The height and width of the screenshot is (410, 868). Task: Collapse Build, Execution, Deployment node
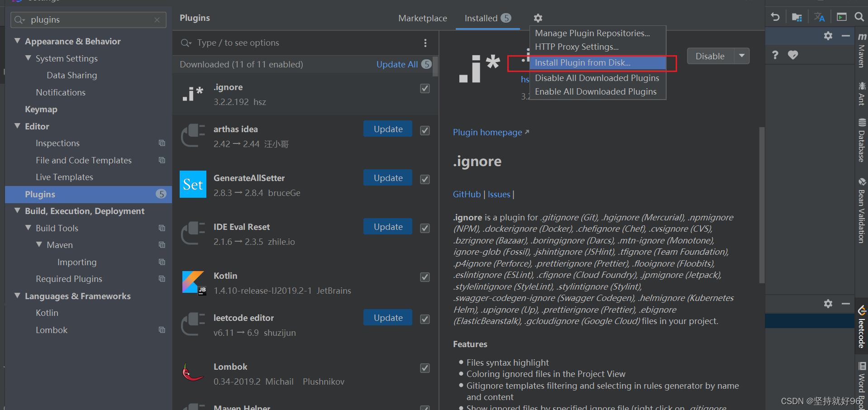coord(17,210)
